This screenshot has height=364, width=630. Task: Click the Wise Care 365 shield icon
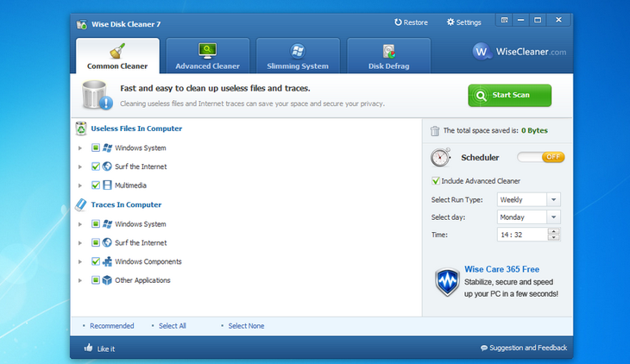pos(447,282)
